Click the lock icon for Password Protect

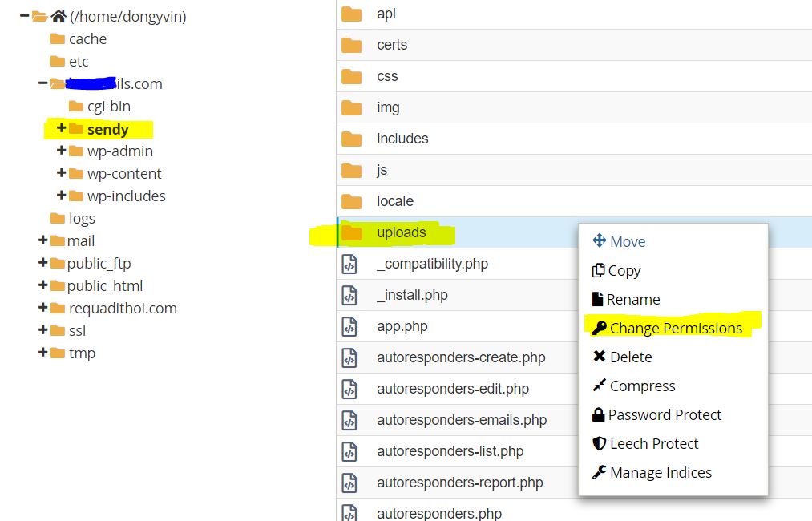click(598, 414)
